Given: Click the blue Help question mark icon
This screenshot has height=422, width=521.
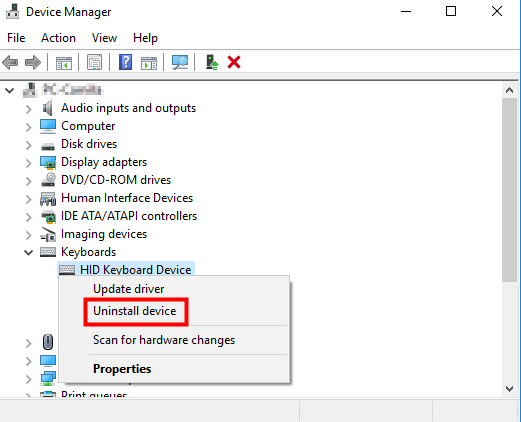Looking at the screenshot, I should pyautogui.click(x=125, y=62).
